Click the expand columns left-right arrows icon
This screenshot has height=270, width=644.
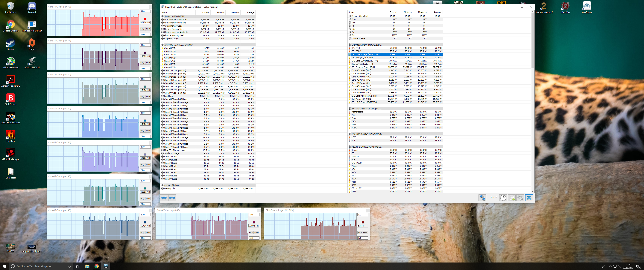tap(164, 198)
